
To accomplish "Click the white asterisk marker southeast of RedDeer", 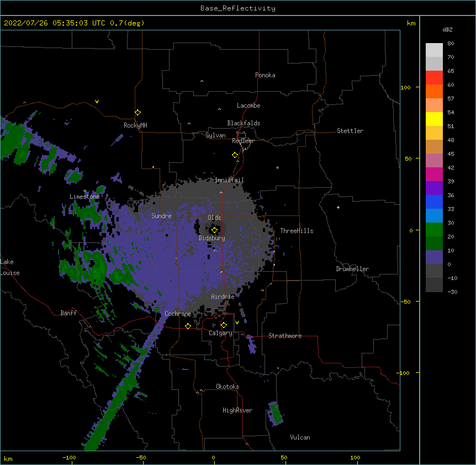I will (x=277, y=167).
